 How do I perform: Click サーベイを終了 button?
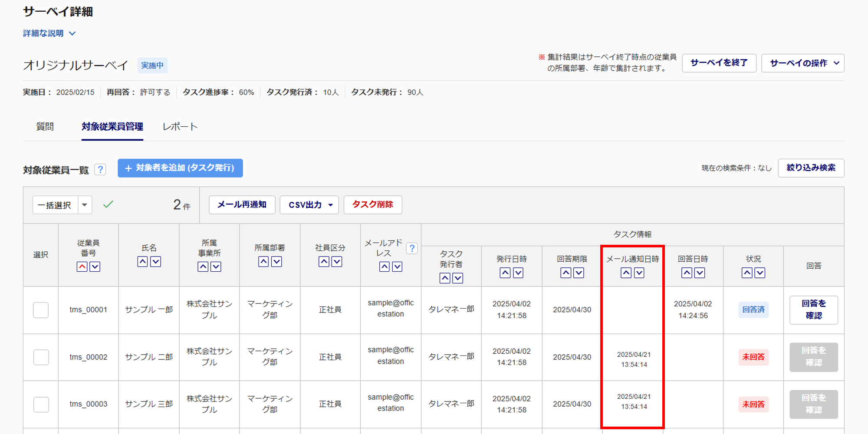coord(719,63)
